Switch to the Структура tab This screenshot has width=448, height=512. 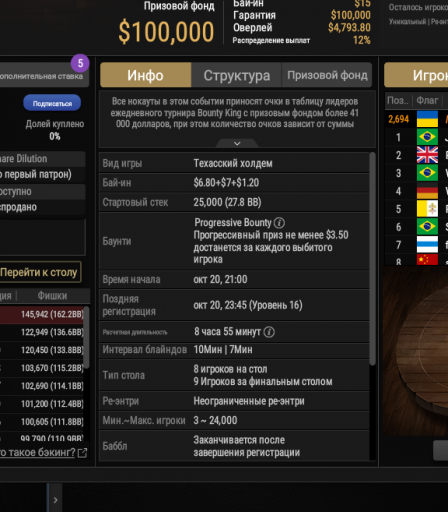(x=237, y=75)
